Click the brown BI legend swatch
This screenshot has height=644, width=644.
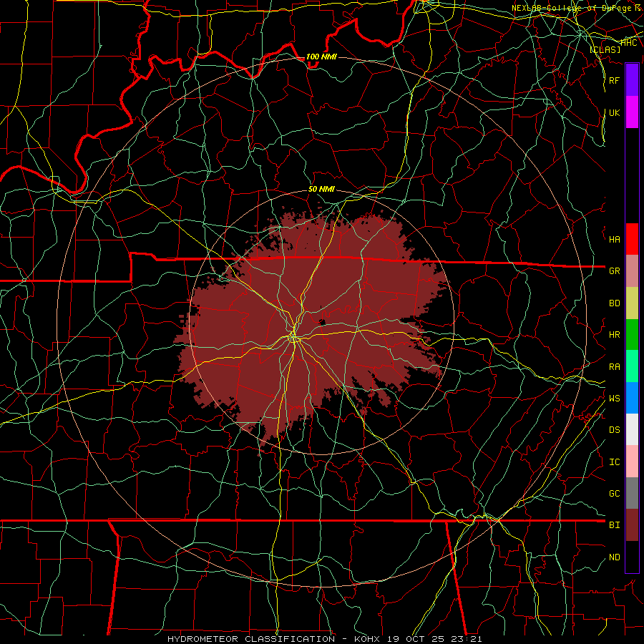click(632, 525)
